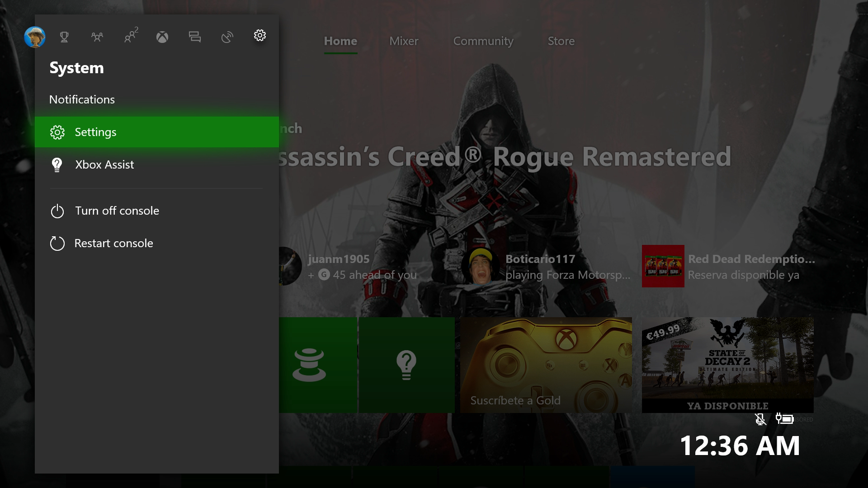Open the profile avatar in guide

click(35, 37)
